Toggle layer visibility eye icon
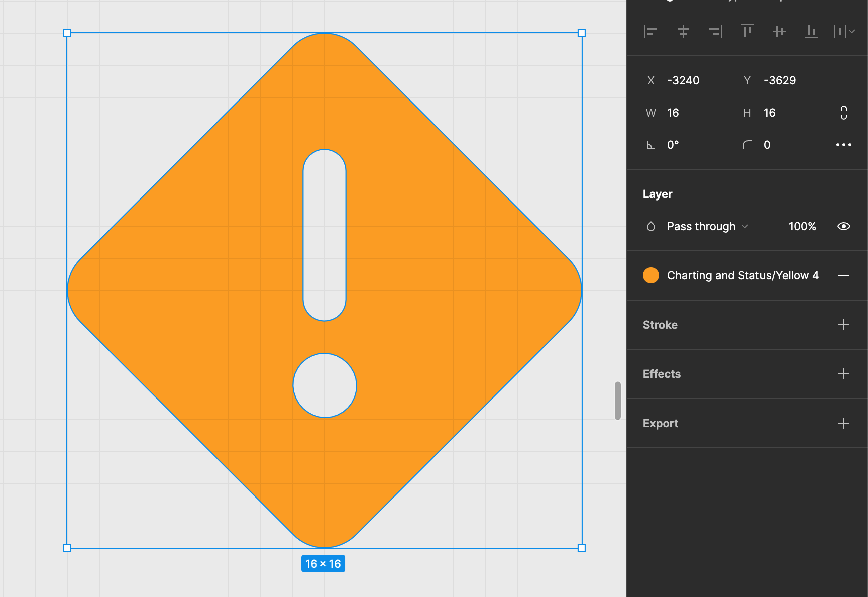Image resolution: width=868 pixels, height=597 pixels. click(844, 226)
